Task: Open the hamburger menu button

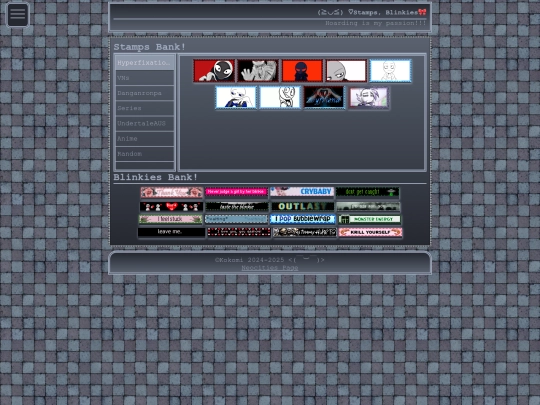Action: click(18, 15)
